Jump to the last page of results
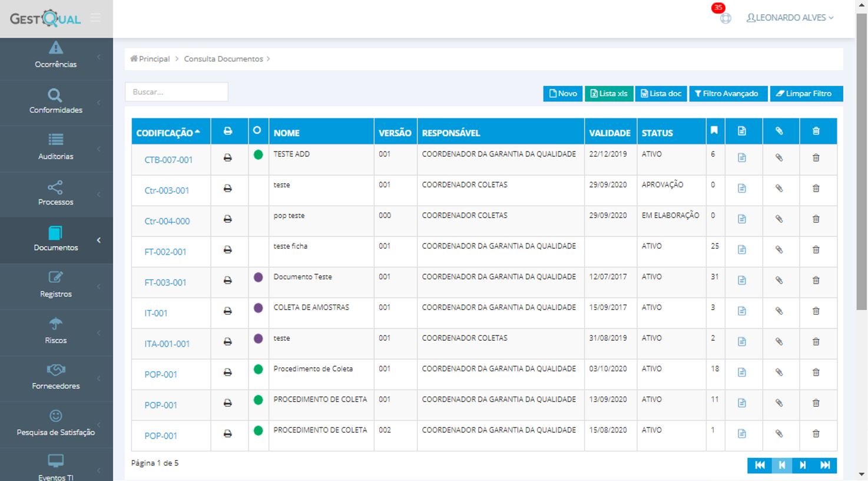Viewport: 868px width, 481px height. 825,465
